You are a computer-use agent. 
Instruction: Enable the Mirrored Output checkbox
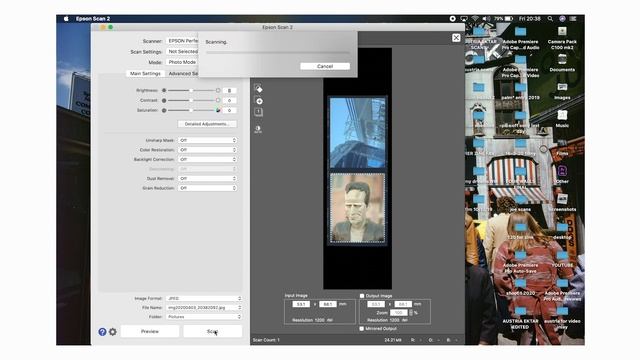click(x=362, y=329)
